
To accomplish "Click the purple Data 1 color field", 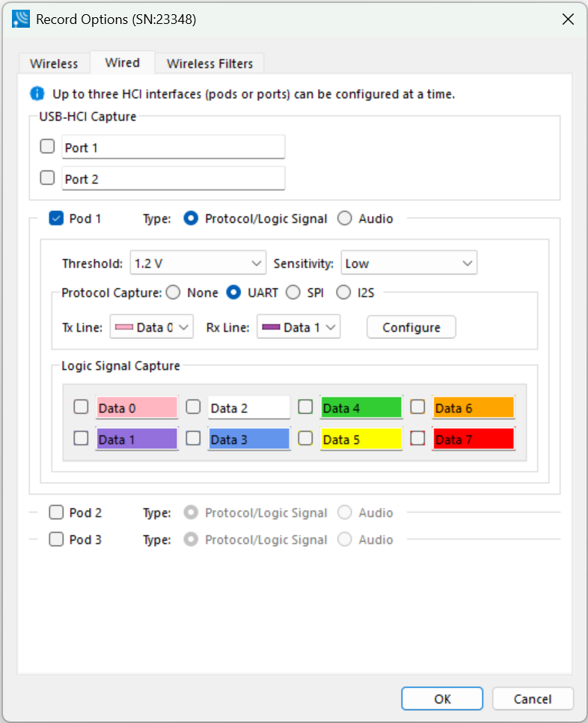I will click(137, 439).
